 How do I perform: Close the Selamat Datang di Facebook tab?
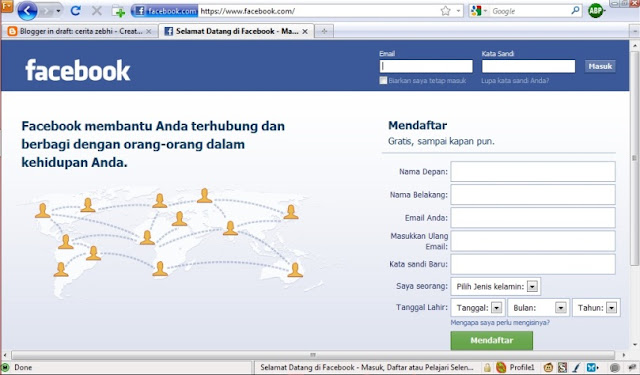point(305,31)
